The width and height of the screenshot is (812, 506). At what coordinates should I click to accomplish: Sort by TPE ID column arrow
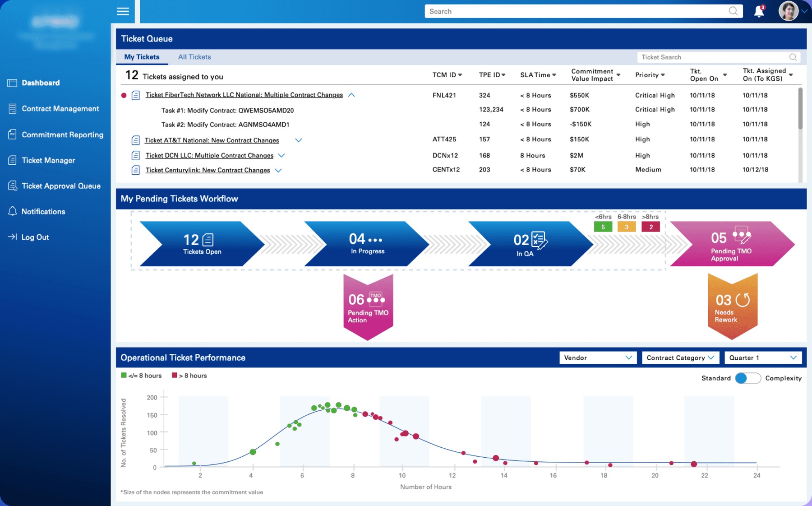[x=503, y=75]
